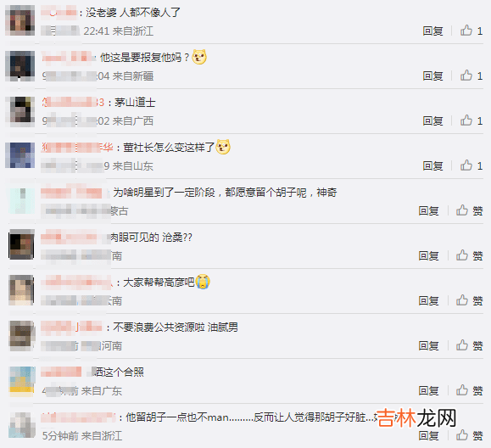Like the 大家帮帮高彦吧 comment

point(469,300)
